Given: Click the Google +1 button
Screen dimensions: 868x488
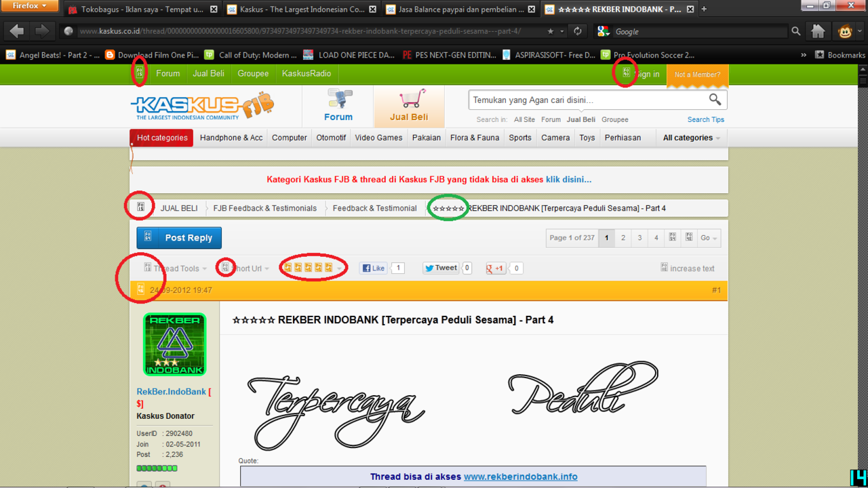Looking at the screenshot, I should (496, 268).
